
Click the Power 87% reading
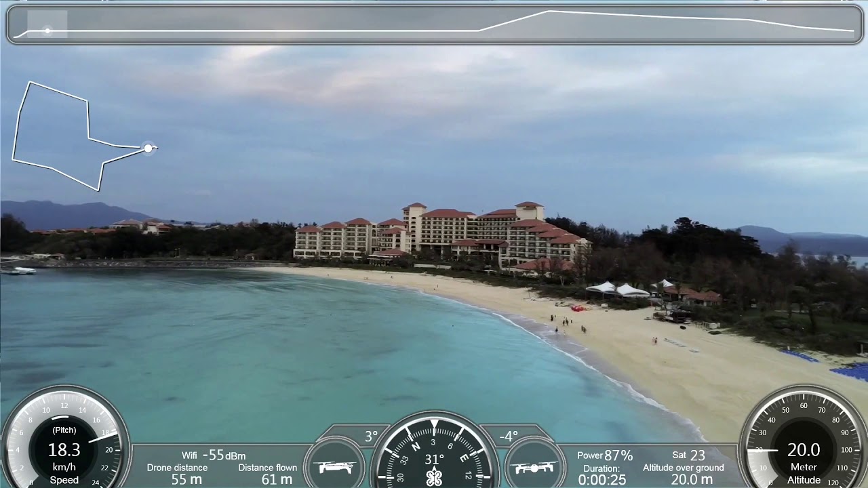tap(605, 455)
